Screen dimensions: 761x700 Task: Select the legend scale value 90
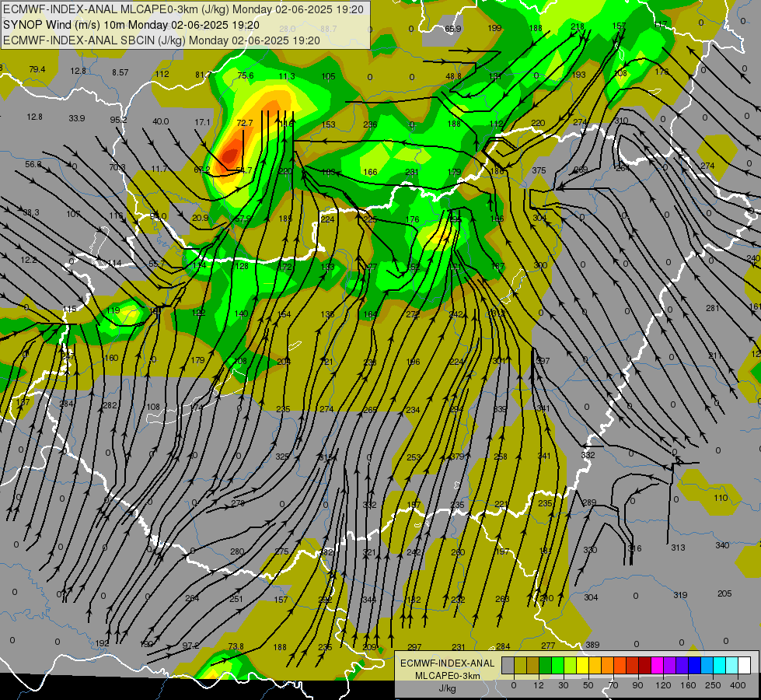pos(638,685)
